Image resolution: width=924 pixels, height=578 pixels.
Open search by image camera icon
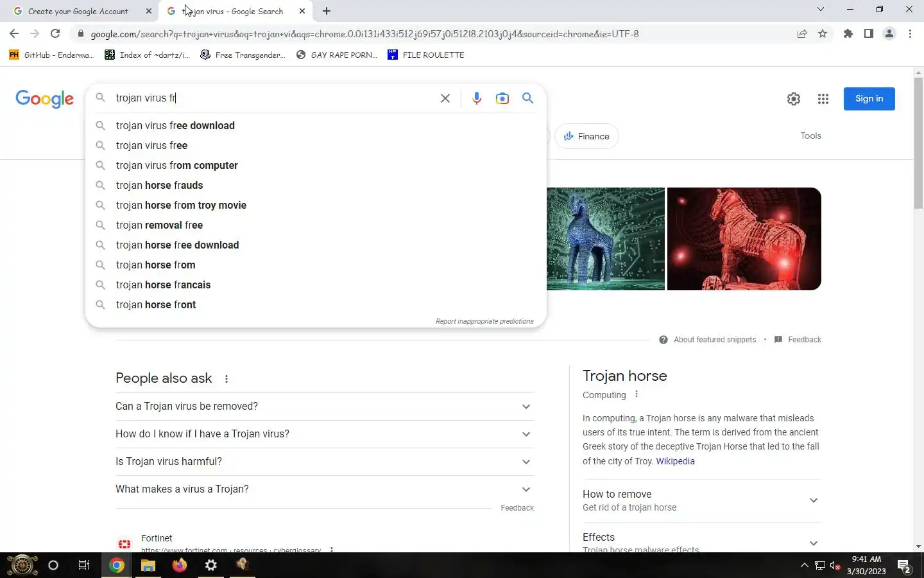[502, 98]
